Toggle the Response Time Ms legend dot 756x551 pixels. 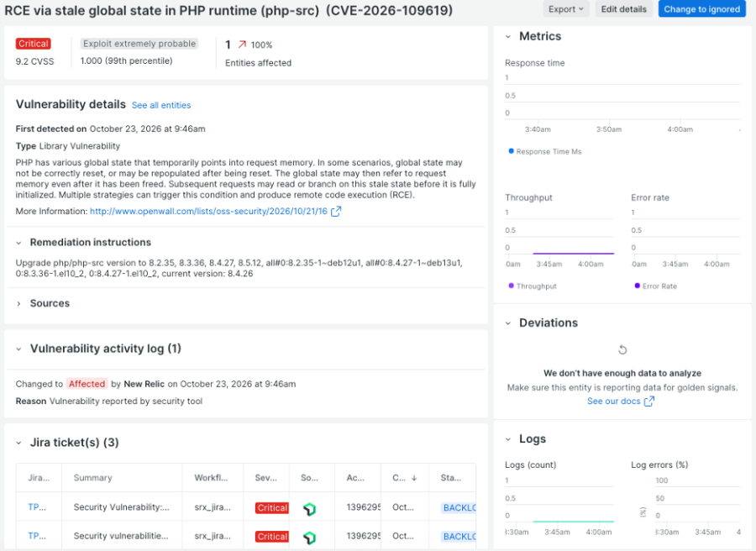tap(511, 151)
